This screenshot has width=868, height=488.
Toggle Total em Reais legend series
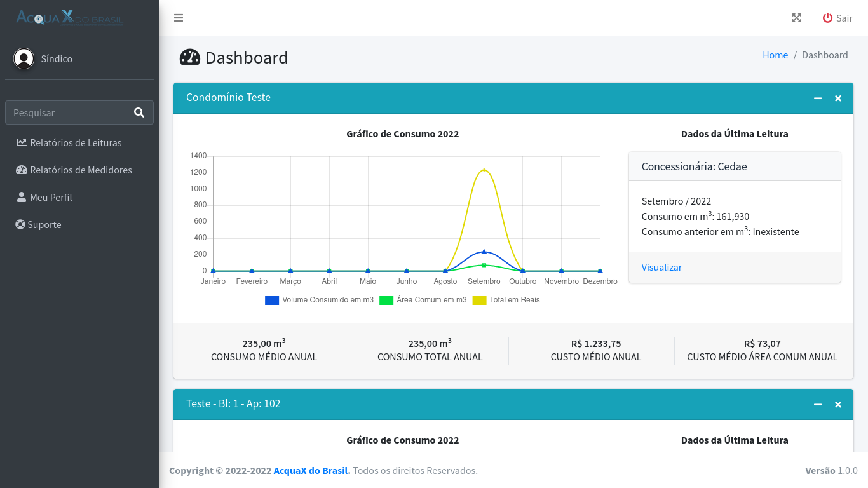506,300
